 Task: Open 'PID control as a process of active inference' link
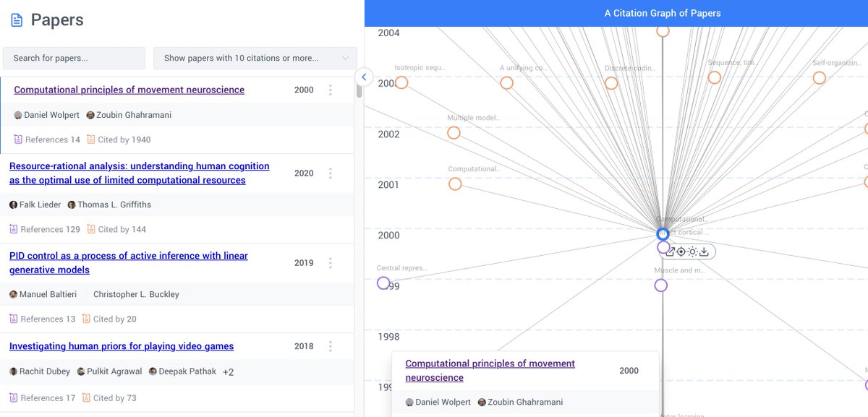click(129, 262)
